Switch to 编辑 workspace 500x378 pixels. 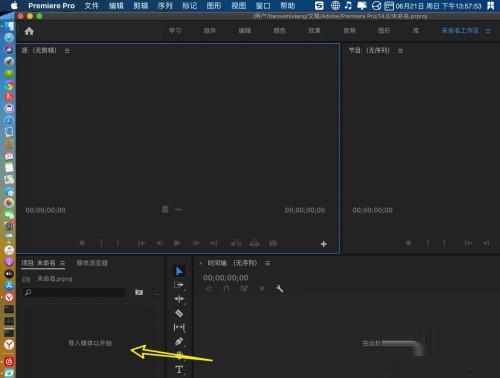point(245,31)
